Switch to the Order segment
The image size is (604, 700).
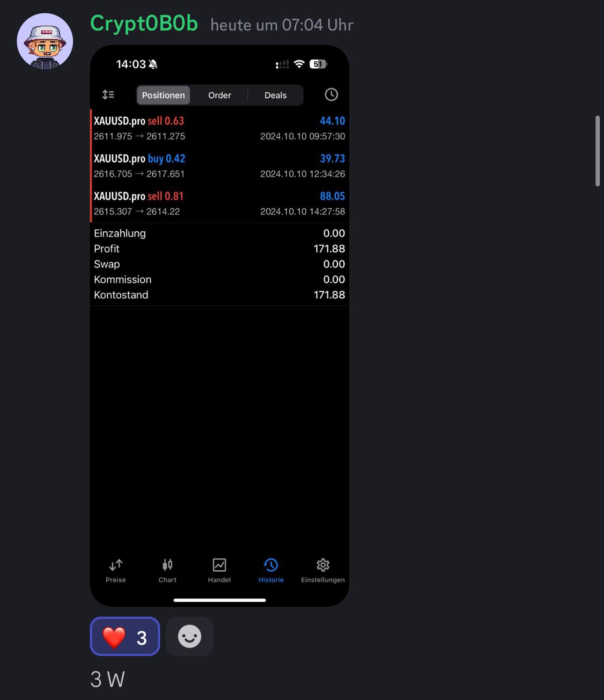tap(220, 95)
